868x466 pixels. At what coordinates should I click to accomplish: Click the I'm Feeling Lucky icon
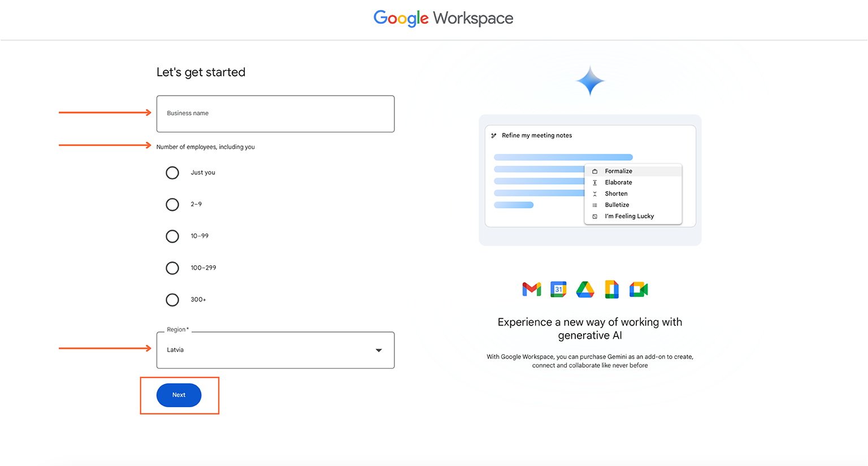[594, 217]
